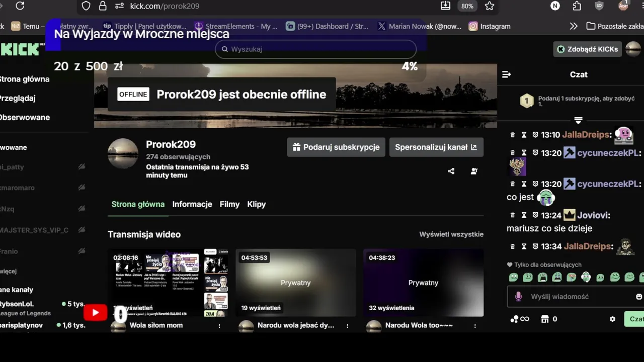
Task: Open the downloads icon in browser toolbar
Action: [445, 6]
